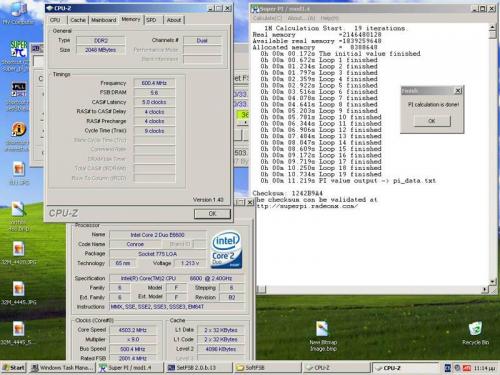Click the CPU-Z title bar icon
Screen dimensions: 500x375
[50, 8]
